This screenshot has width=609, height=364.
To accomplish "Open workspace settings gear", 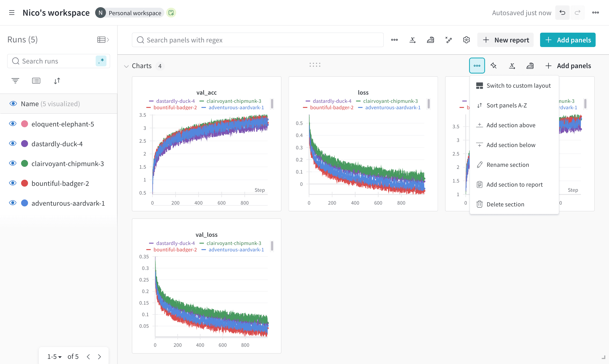I will pyautogui.click(x=466, y=40).
